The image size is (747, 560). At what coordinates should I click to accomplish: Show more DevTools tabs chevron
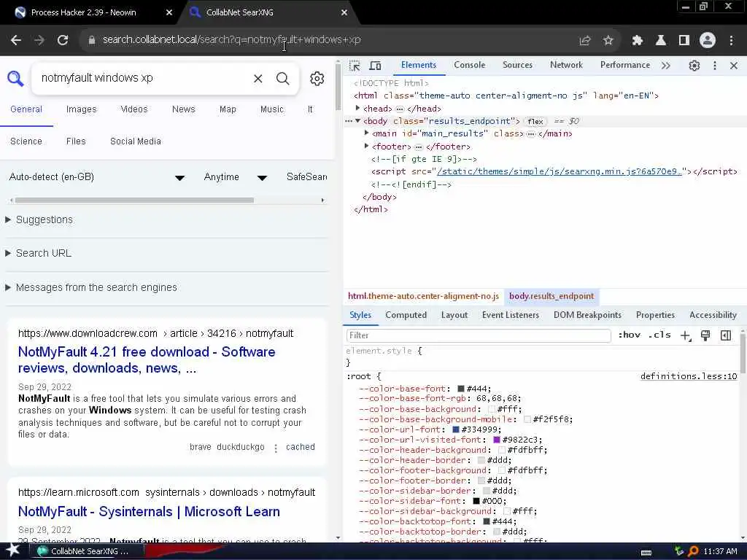(x=665, y=65)
